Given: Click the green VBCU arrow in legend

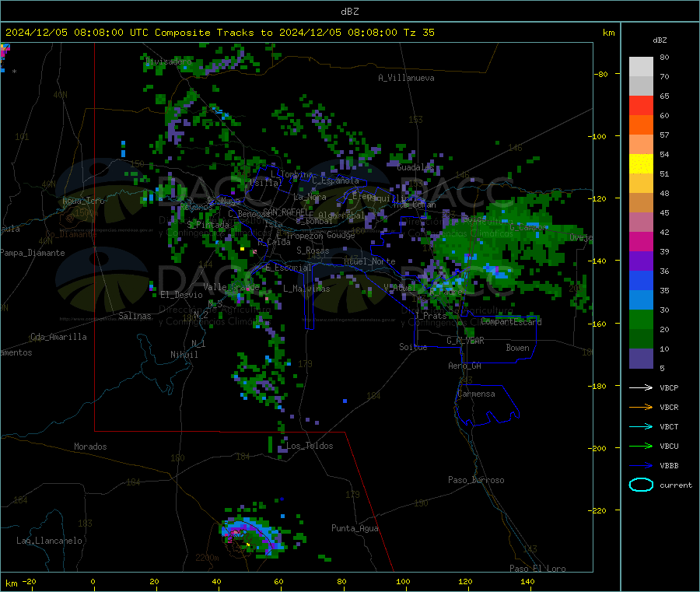Looking at the screenshot, I should [x=641, y=446].
